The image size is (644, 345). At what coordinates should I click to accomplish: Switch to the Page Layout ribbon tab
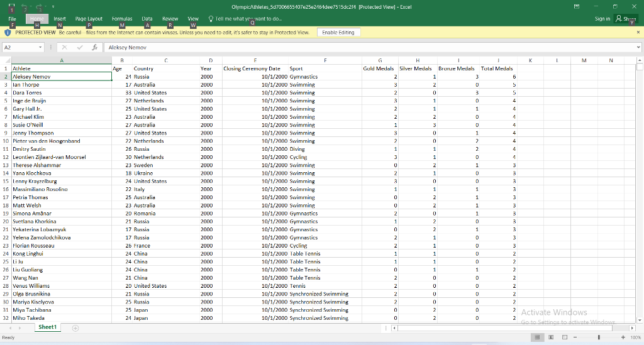[89, 19]
